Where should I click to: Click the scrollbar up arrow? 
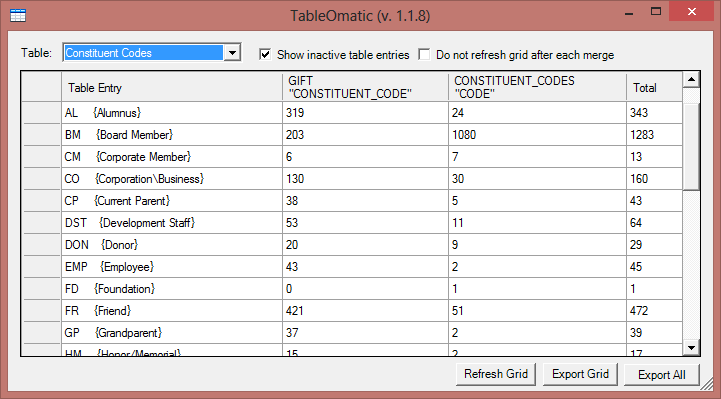click(x=691, y=80)
